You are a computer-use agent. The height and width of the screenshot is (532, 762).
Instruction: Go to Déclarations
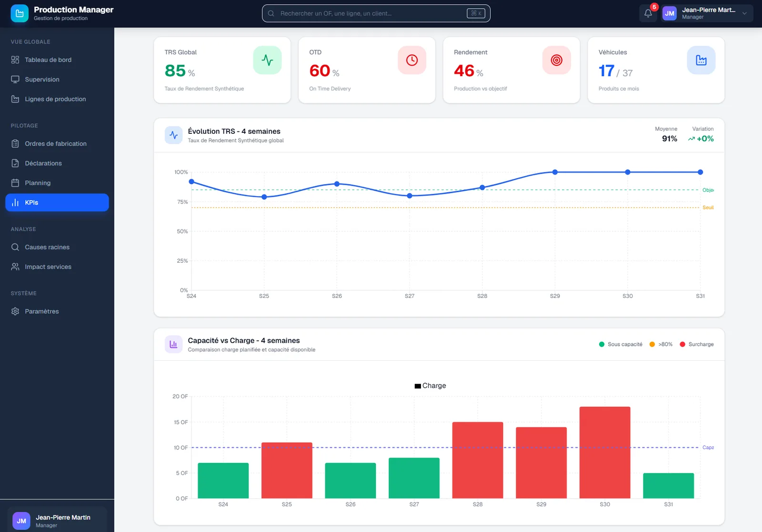[57, 163]
